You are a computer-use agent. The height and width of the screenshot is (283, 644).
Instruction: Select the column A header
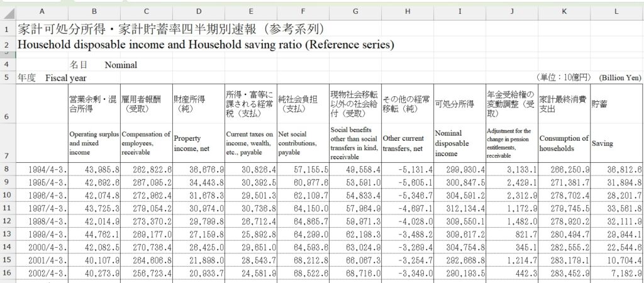[x=42, y=12]
